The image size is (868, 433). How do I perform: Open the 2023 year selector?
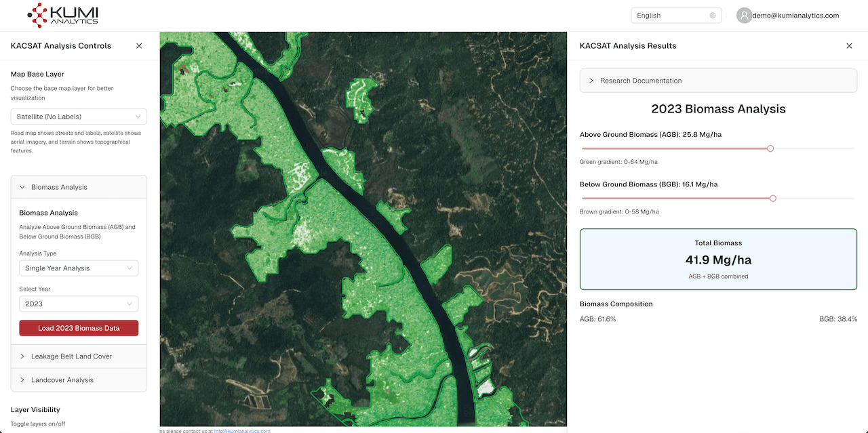pos(79,304)
